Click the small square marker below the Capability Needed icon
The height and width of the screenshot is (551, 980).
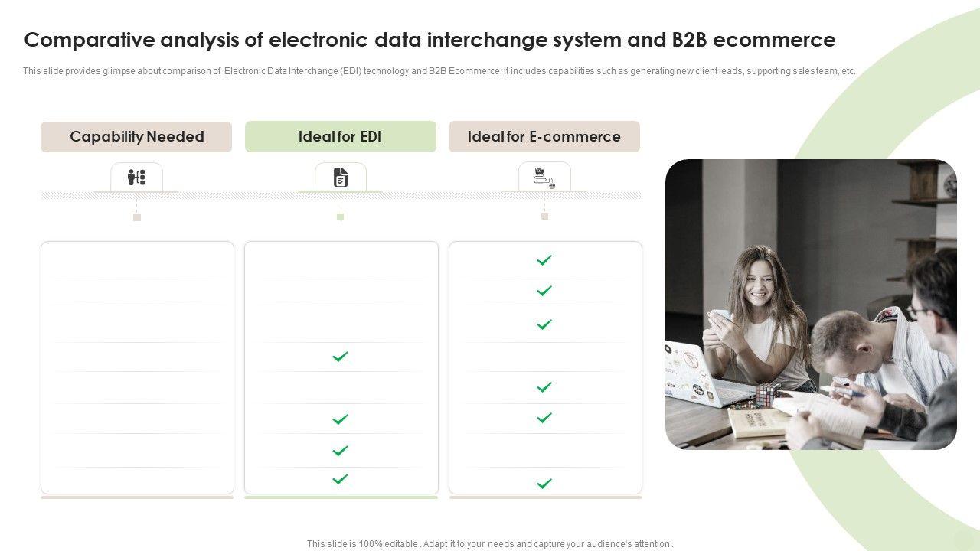click(x=137, y=217)
